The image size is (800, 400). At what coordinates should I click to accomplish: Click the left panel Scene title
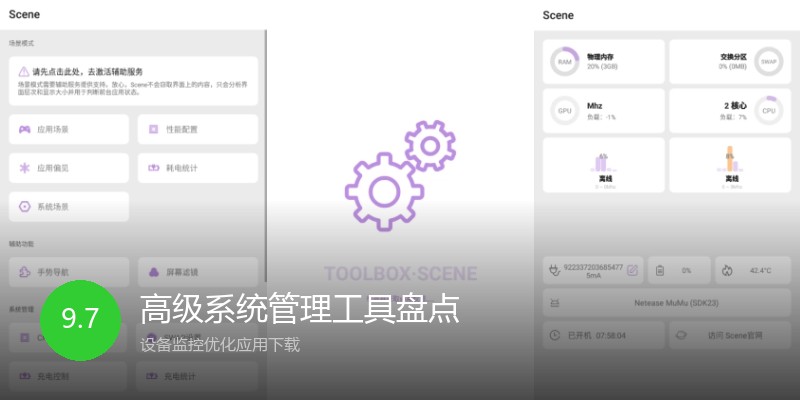pyautogui.click(x=24, y=15)
